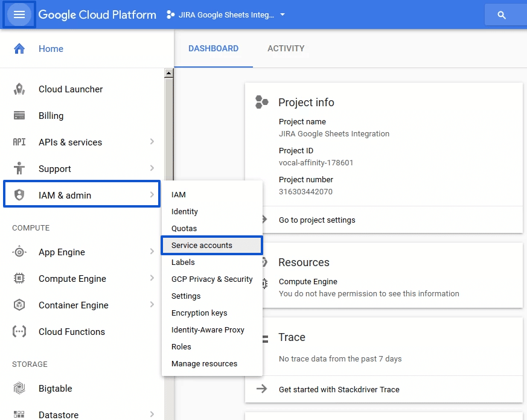Click the Trace card heading

click(292, 337)
